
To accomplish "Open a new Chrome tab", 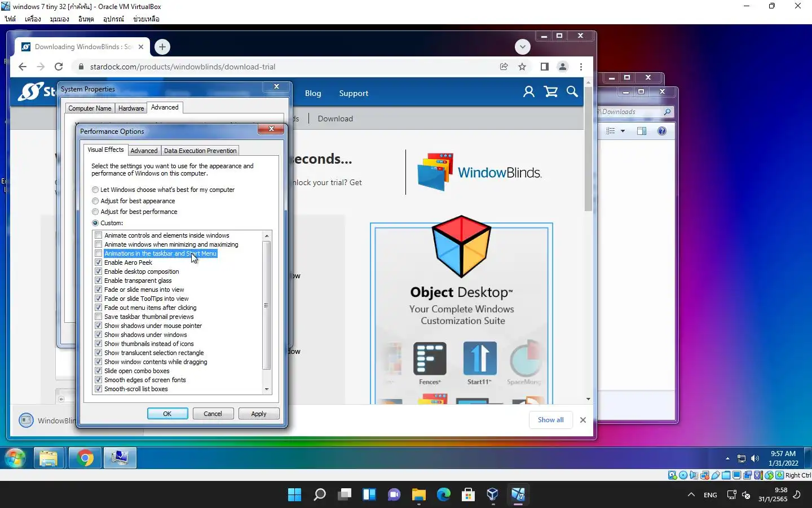I will pos(162,47).
